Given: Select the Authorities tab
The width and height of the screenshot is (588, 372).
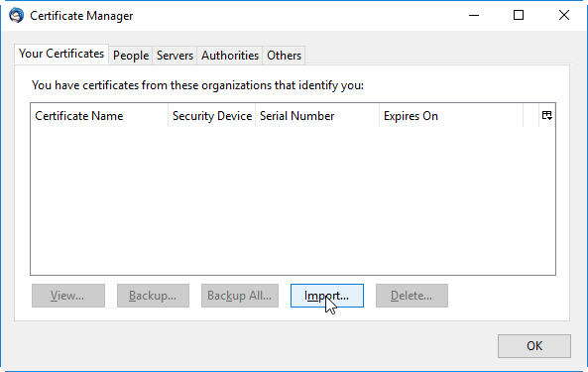Looking at the screenshot, I should (230, 56).
